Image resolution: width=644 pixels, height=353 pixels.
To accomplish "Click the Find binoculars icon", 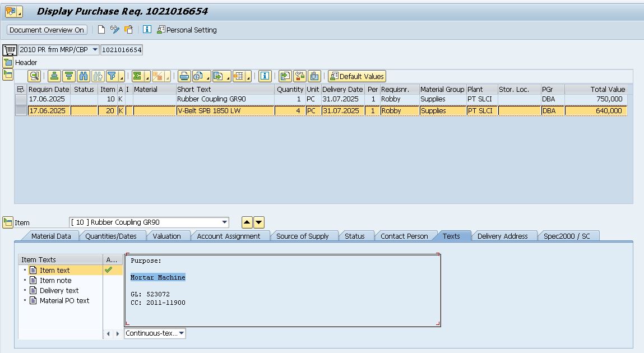I will point(84,76).
